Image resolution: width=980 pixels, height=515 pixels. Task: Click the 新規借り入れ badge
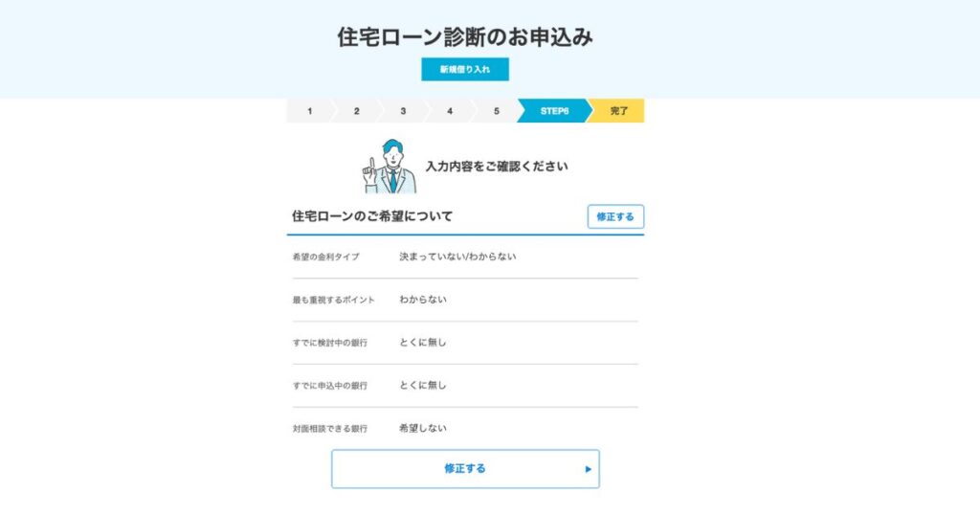click(465, 69)
